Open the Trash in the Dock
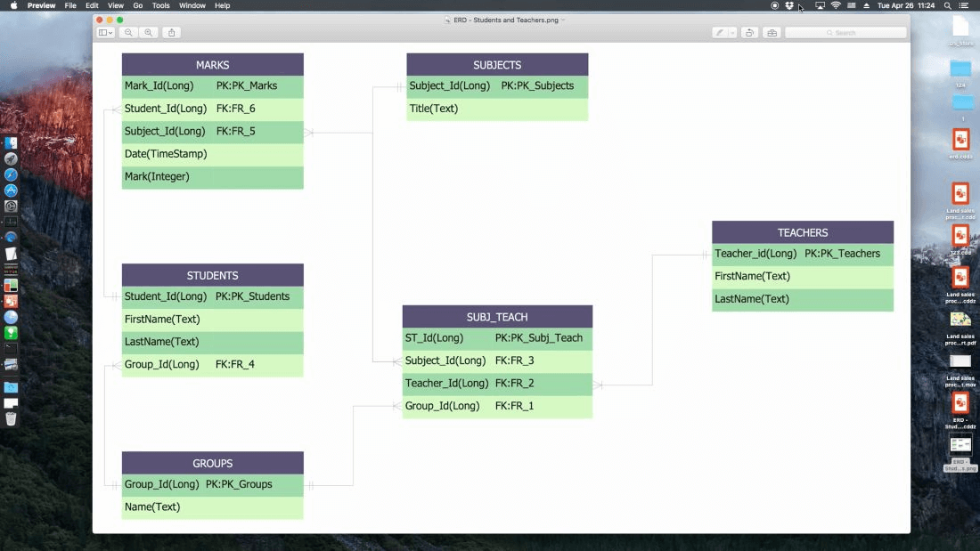This screenshot has width=980, height=551. click(x=11, y=418)
